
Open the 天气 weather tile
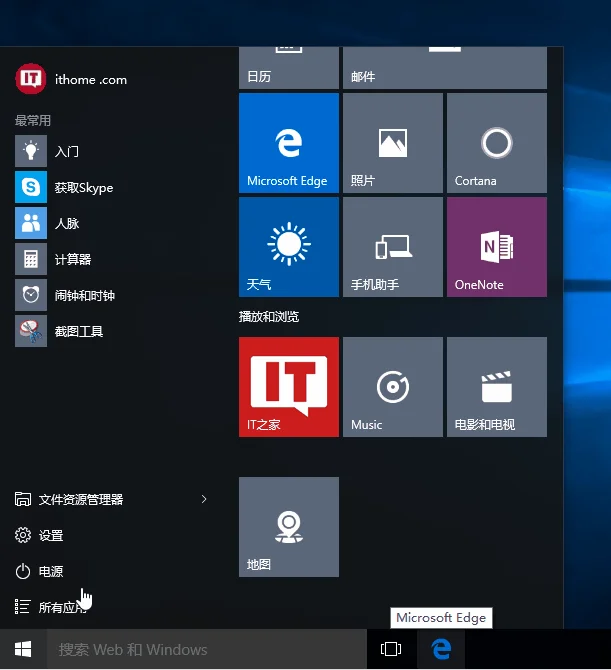pos(289,247)
